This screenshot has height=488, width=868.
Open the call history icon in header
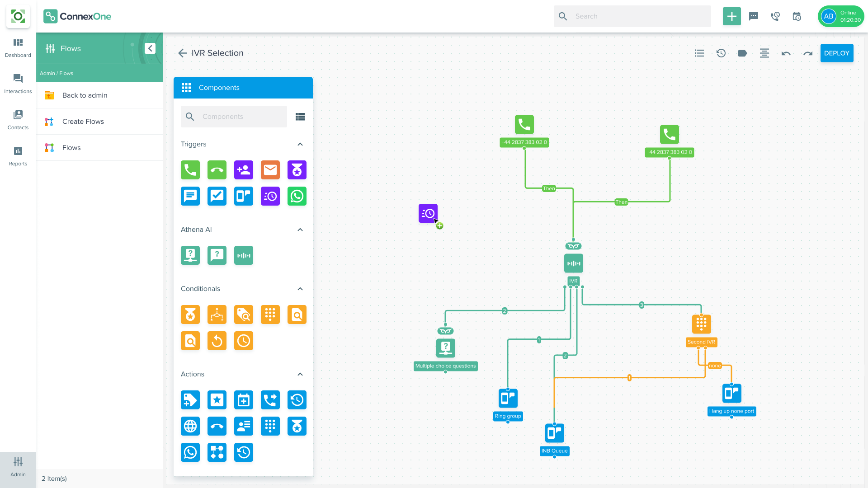775,16
